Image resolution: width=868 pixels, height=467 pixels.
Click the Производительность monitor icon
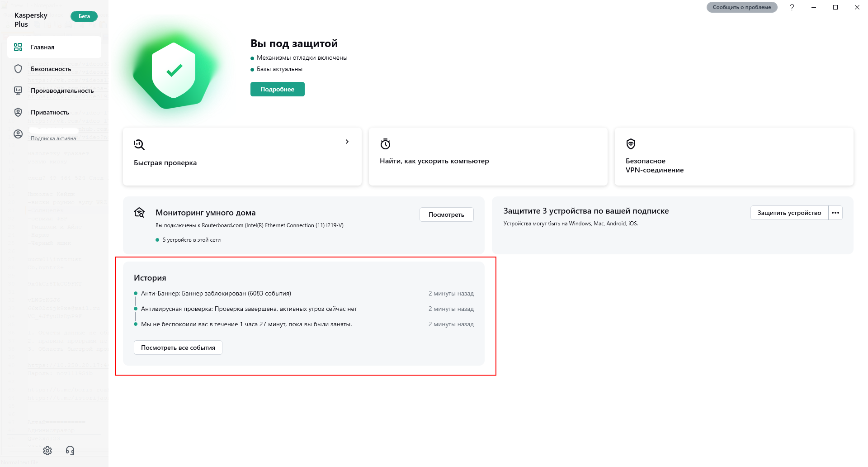pos(18,91)
